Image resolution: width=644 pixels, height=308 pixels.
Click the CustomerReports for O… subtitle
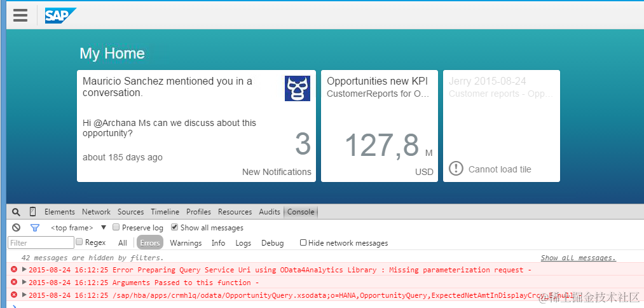[378, 94]
